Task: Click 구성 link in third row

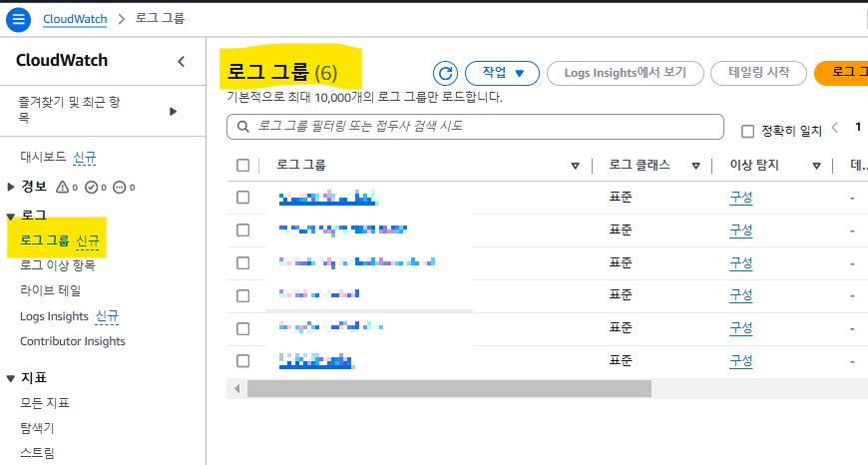Action: pos(740,263)
